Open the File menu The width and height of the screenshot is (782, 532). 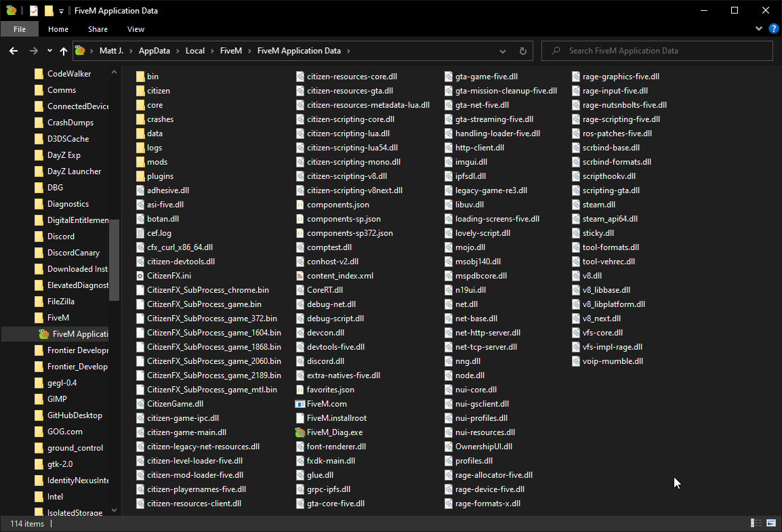[x=20, y=29]
